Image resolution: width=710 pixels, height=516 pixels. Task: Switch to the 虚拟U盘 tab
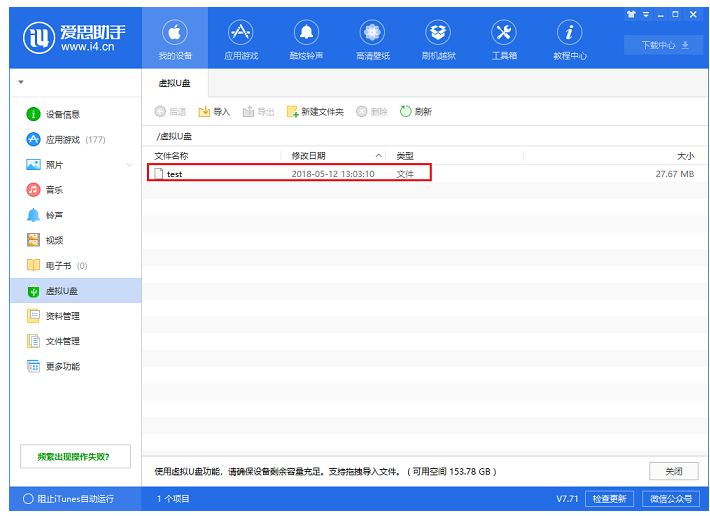(x=175, y=83)
